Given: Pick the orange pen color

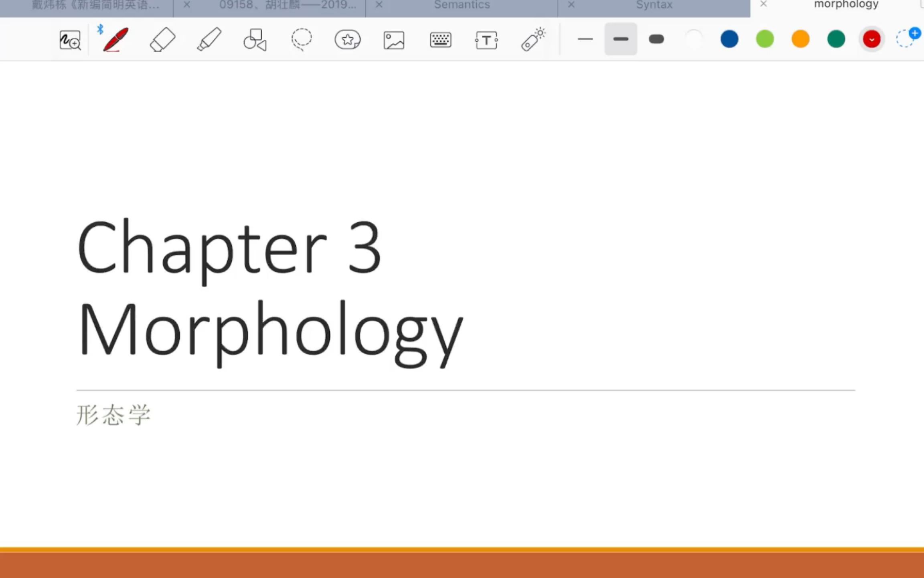Looking at the screenshot, I should coord(800,39).
